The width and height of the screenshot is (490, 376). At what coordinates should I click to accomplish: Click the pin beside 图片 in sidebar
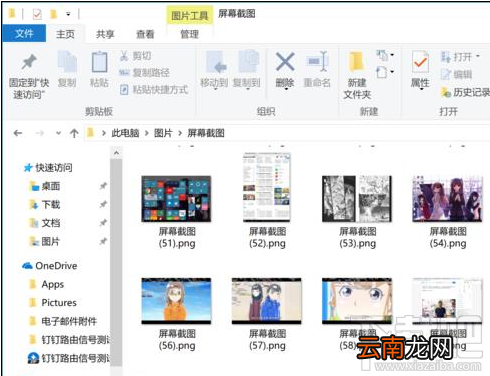tap(103, 241)
